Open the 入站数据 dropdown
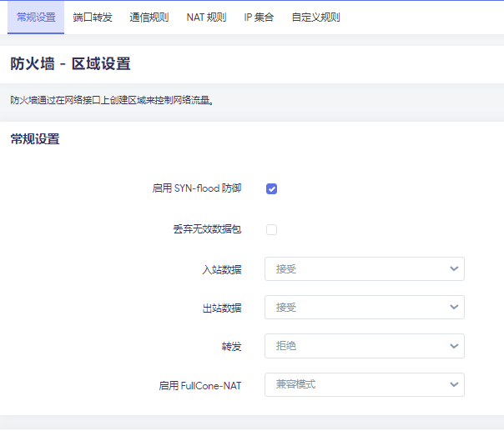The image size is (504, 431). pyautogui.click(x=365, y=268)
